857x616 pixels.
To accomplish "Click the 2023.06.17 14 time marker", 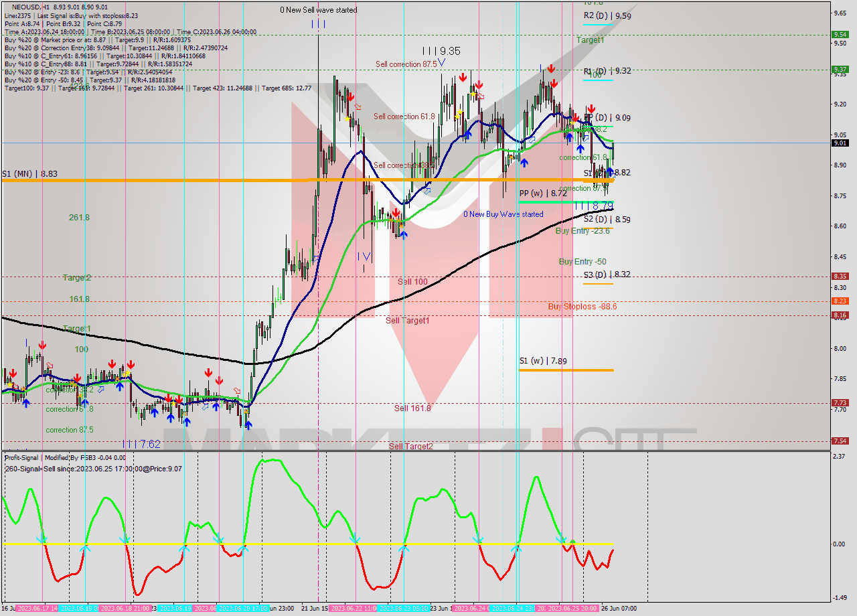I will click(36, 609).
